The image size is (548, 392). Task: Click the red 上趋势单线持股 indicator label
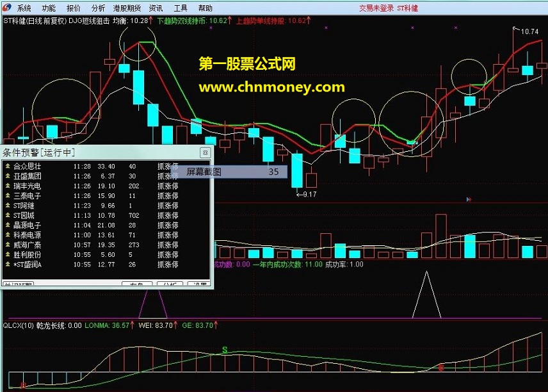pos(273,20)
